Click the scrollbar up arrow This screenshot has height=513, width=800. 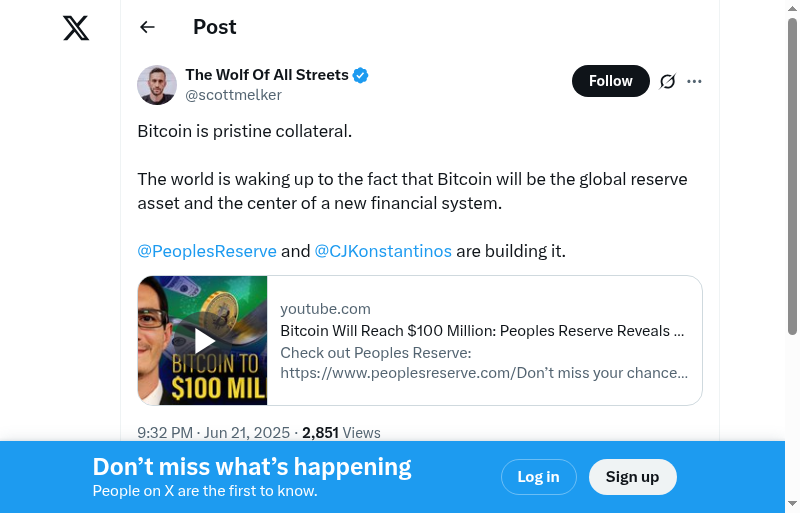coord(792,9)
